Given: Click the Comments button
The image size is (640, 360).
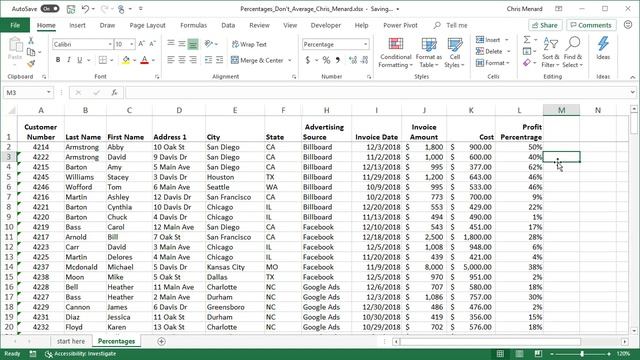Looking at the screenshot, I should point(591,25).
